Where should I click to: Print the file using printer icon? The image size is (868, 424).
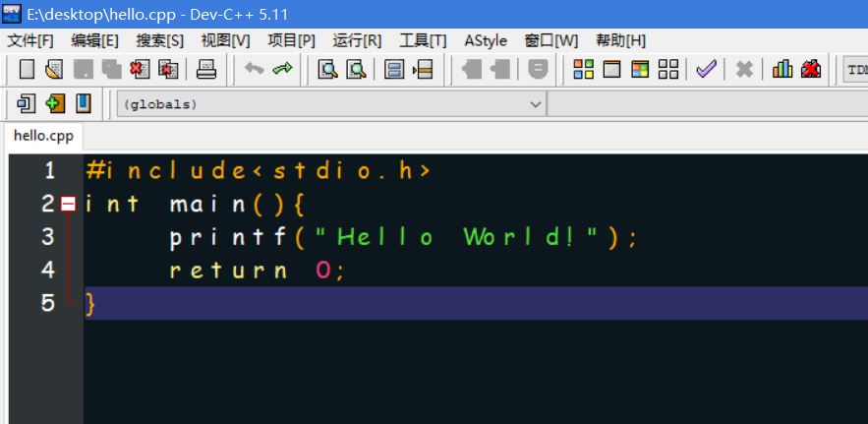206,70
